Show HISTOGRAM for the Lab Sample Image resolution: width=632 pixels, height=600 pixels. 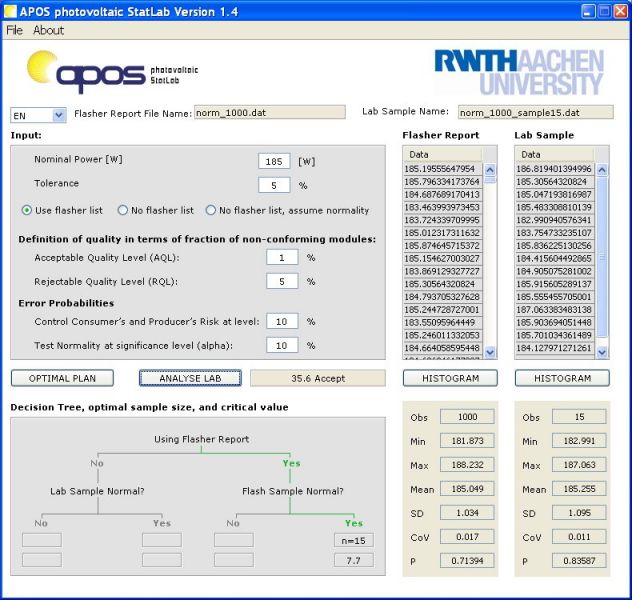click(562, 378)
